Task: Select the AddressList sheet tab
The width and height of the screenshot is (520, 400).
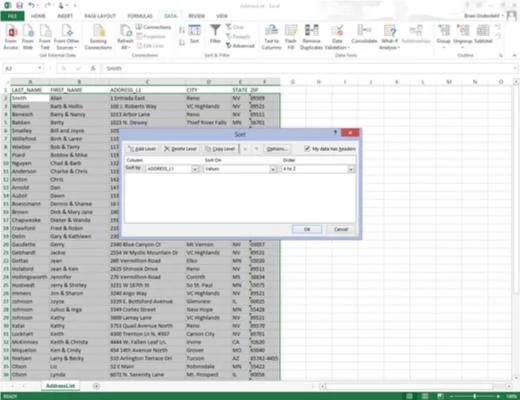Action: coord(60,386)
